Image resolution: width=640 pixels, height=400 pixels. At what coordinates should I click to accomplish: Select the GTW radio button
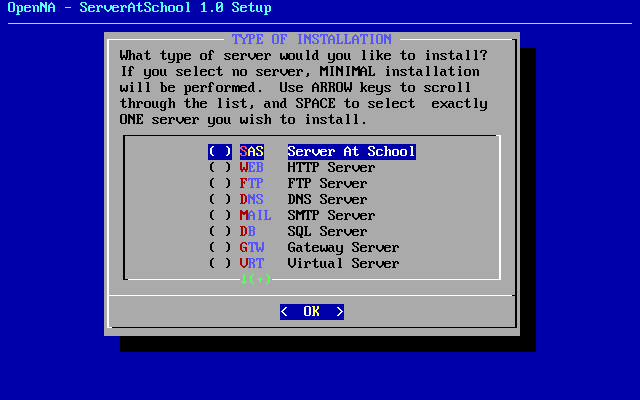point(220,247)
